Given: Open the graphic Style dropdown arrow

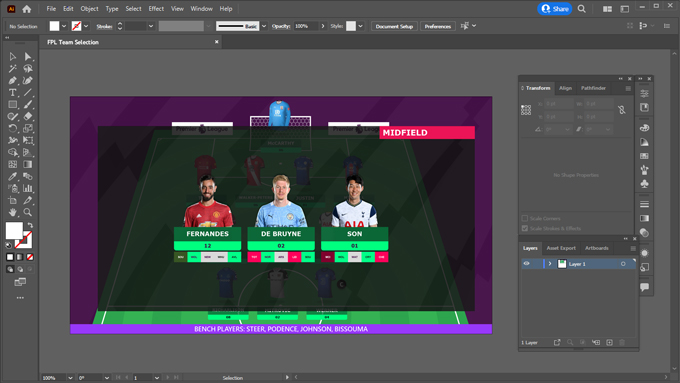Looking at the screenshot, I should 360,26.
